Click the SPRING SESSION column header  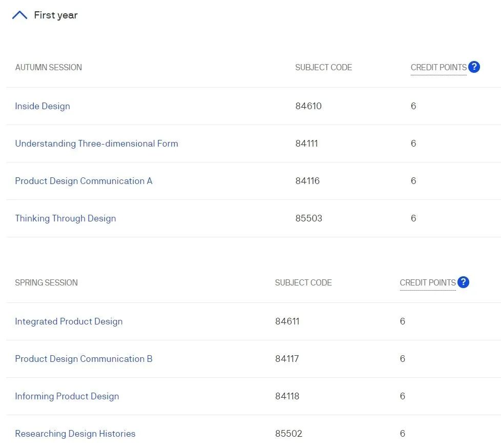(x=46, y=282)
